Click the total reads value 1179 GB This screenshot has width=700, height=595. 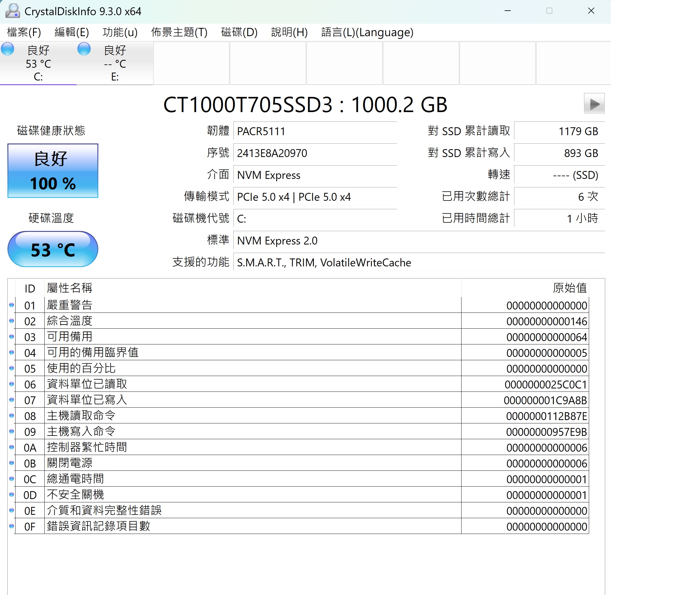pyautogui.click(x=559, y=131)
